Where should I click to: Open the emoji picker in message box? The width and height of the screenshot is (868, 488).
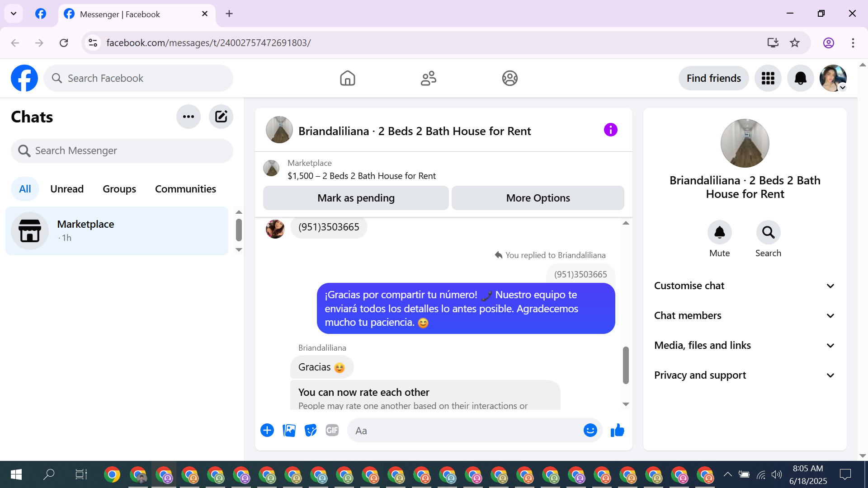tap(590, 430)
